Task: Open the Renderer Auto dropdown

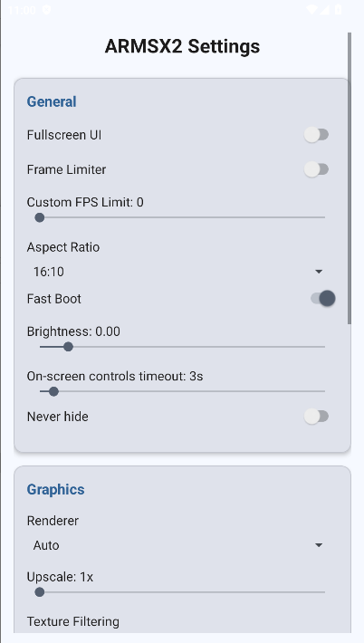Action: tap(177, 545)
